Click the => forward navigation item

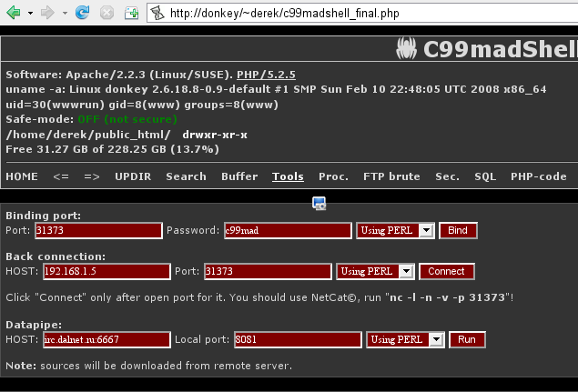point(92,176)
